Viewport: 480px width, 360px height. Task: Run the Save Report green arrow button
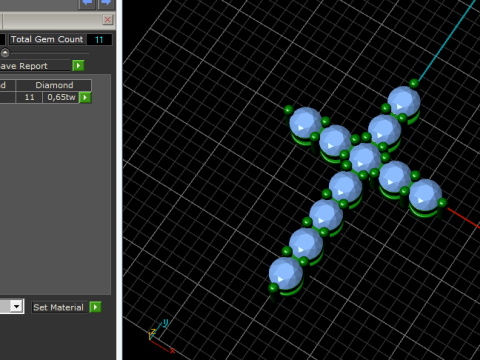coord(78,66)
